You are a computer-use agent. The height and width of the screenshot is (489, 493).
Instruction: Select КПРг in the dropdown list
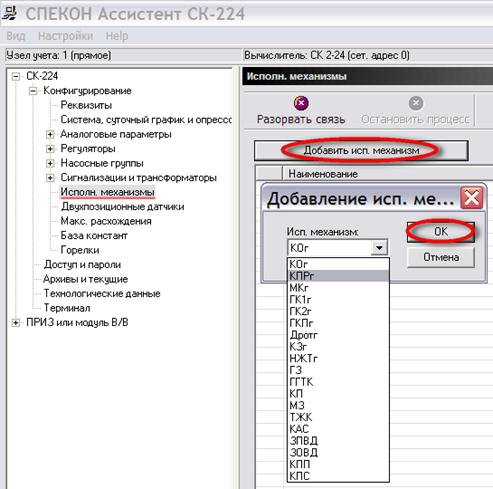pyautogui.click(x=338, y=276)
